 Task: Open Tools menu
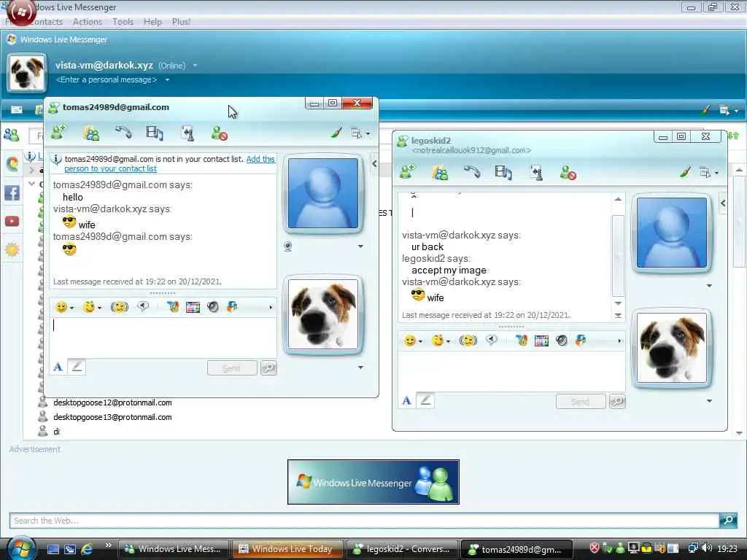point(123,22)
